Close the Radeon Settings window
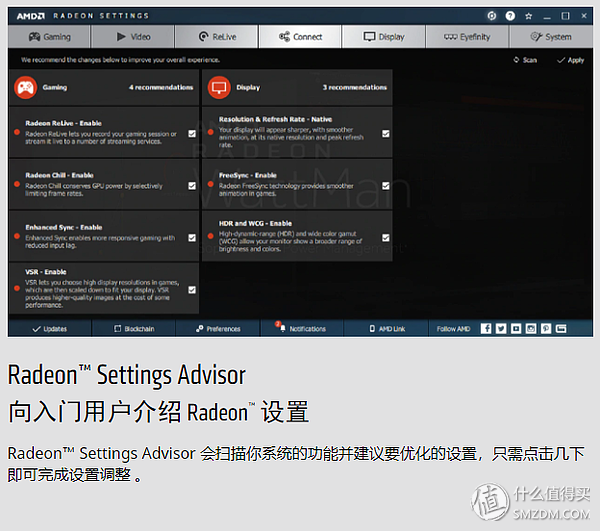600x531 pixels. click(x=584, y=16)
